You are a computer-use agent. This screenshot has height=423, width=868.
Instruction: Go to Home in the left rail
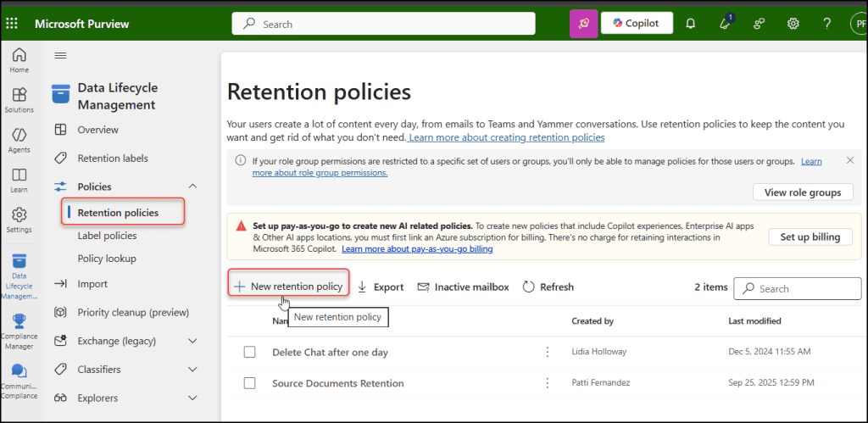19,61
